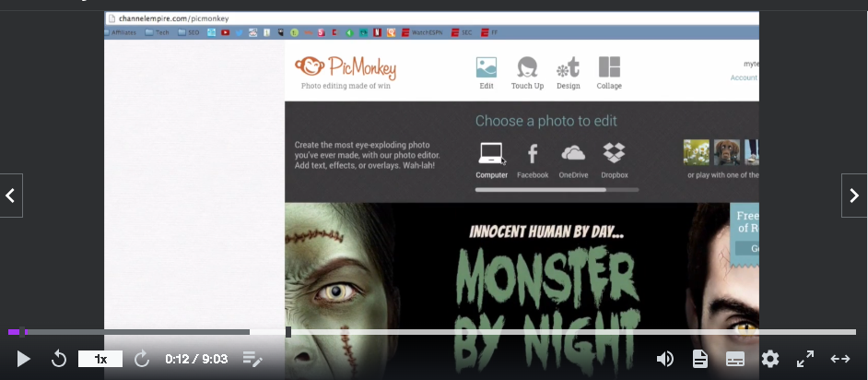Click the Account link
Viewport: 868px width, 380px height.
[744, 77]
